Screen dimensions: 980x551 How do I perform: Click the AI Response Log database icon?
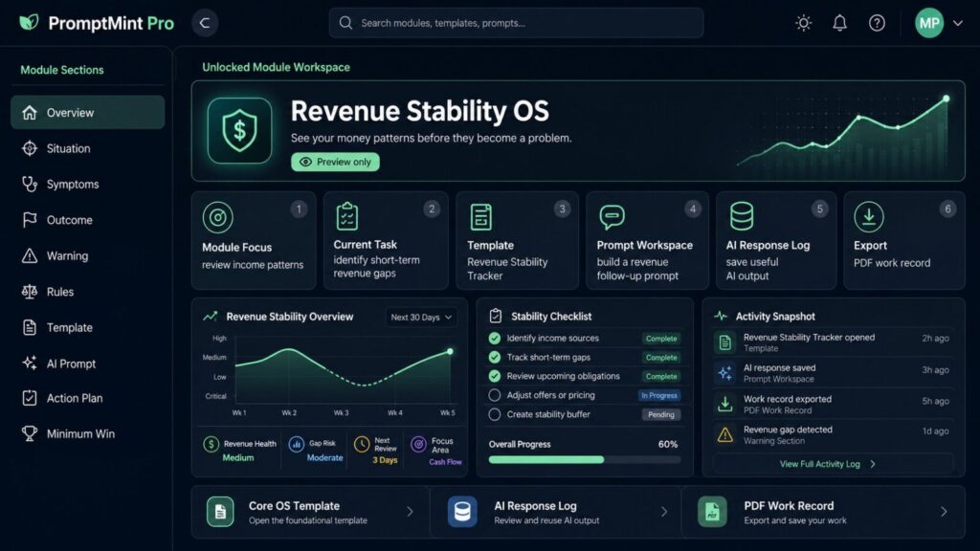[x=742, y=217]
